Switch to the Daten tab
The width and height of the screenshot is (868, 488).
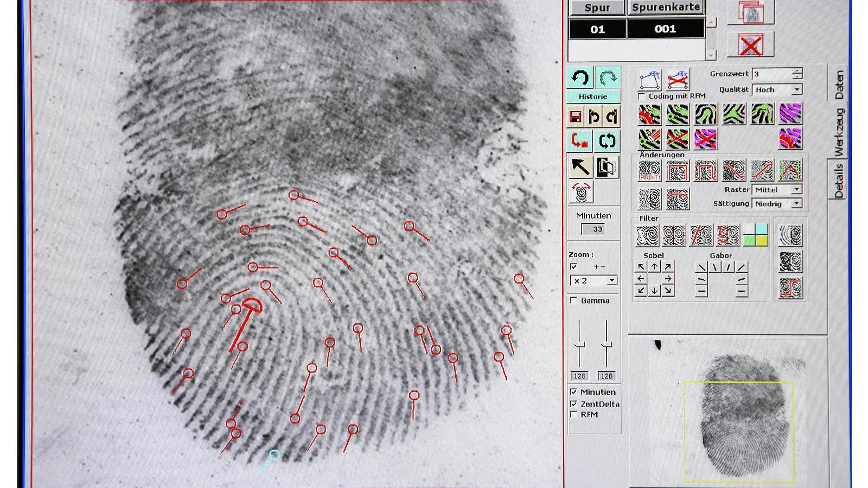click(839, 84)
